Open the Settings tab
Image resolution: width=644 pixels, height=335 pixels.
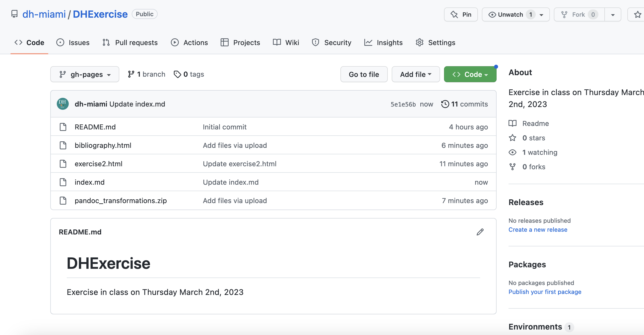tap(435, 43)
